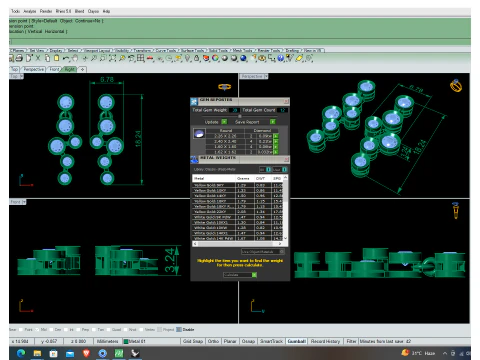Click the Gem Reporter slider handle

[240, 116]
